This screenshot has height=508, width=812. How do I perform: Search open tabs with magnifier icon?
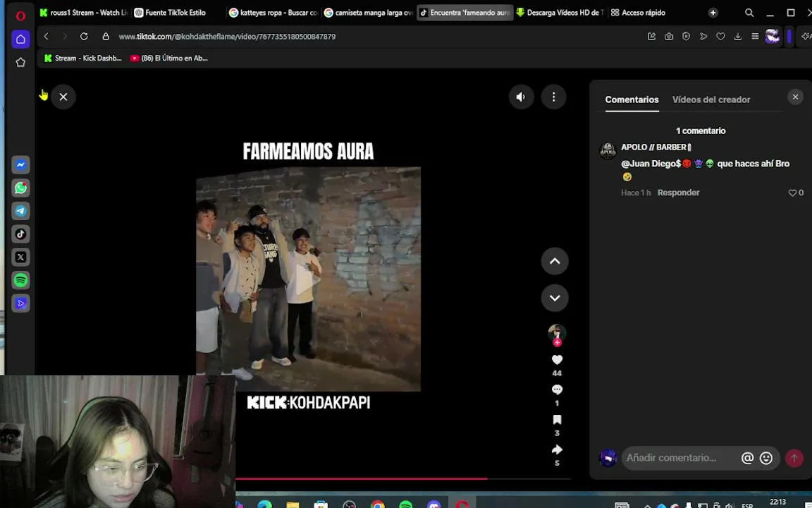point(749,13)
